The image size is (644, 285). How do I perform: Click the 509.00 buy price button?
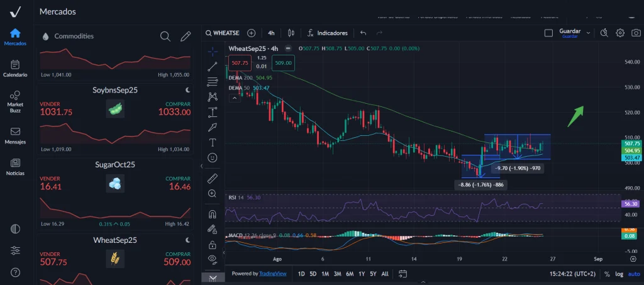point(283,63)
